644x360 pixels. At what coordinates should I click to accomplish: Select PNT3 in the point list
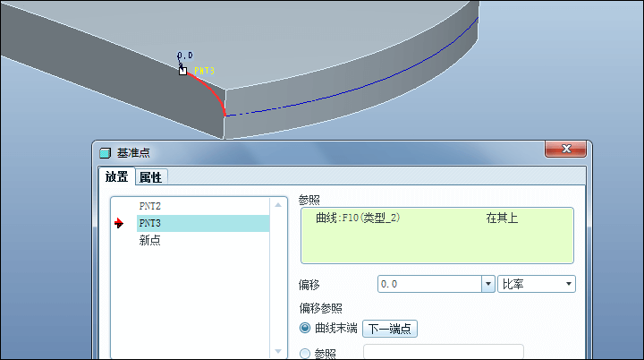tap(203, 223)
